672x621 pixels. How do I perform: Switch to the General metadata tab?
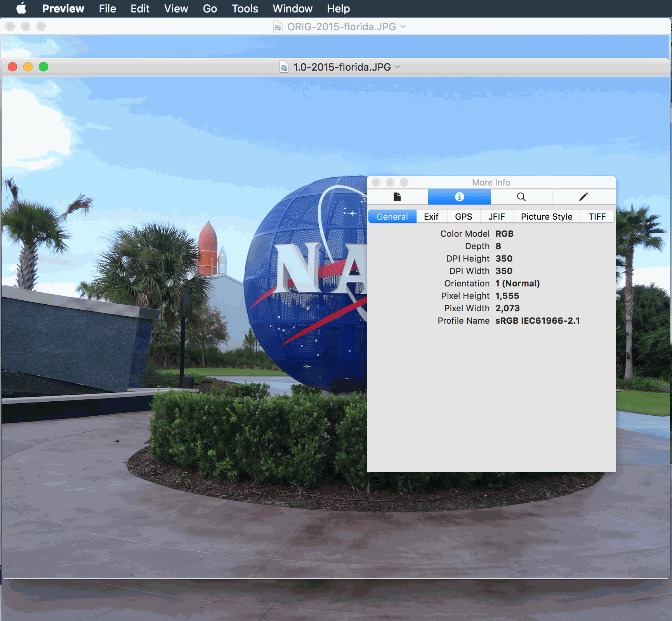point(392,217)
